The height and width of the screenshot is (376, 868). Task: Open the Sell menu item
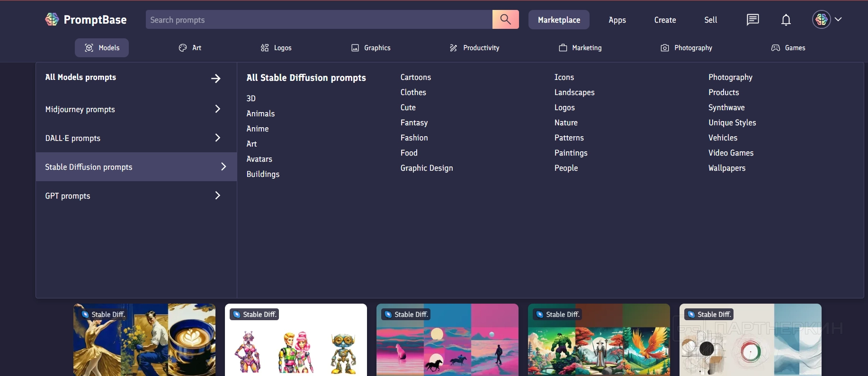point(710,20)
